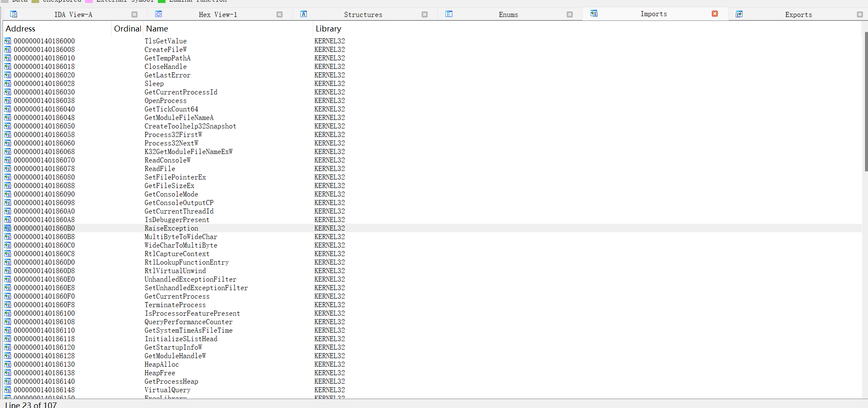Screen dimensions: 868x408
Task: Select the IsDebuggerPresent import entry
Action: coord(177,220)
